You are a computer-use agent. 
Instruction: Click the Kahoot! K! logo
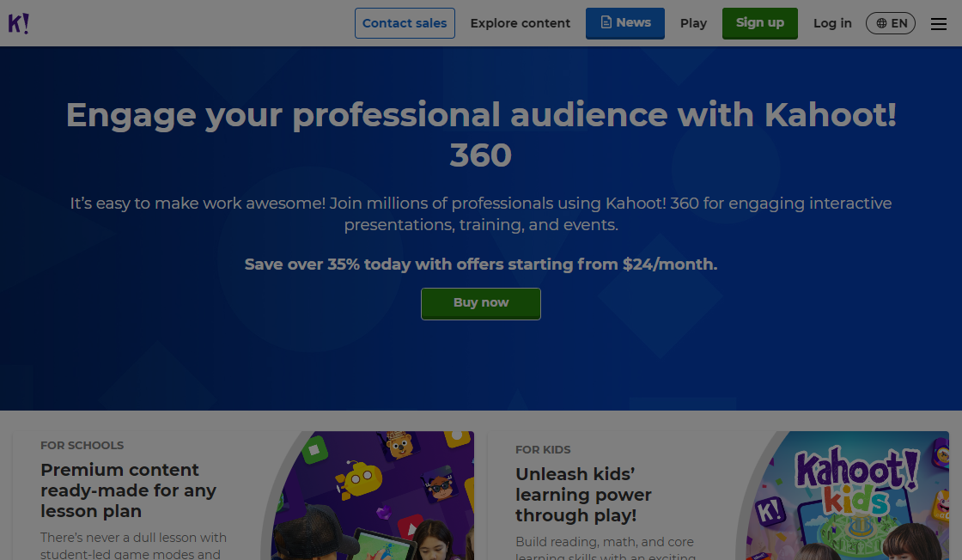tap(21, 23)
